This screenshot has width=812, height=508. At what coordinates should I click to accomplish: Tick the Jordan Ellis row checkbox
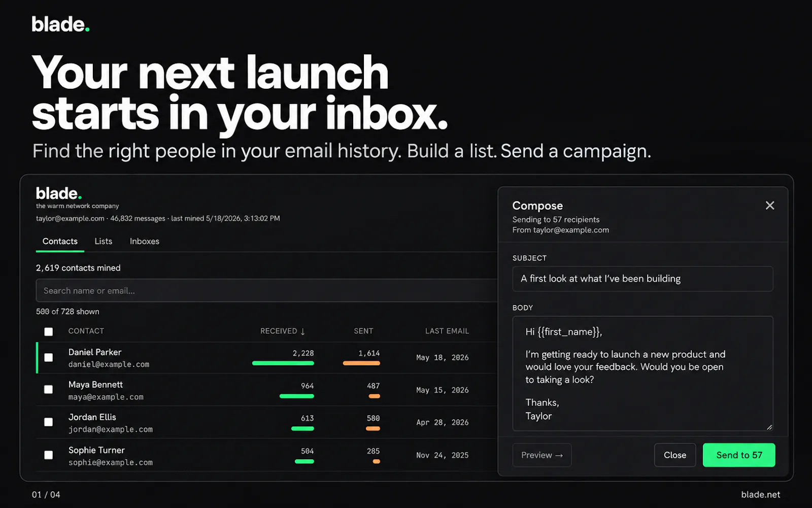pyautogui.click(x=49, y=422)
